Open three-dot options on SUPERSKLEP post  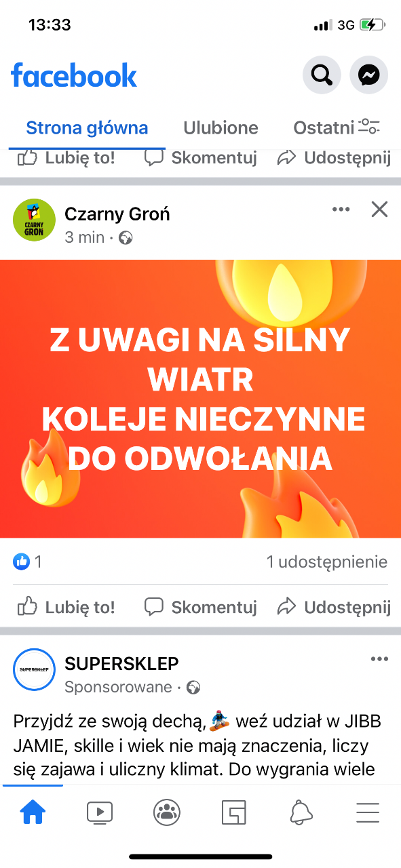pyautogui.click(x=379, y=659)
